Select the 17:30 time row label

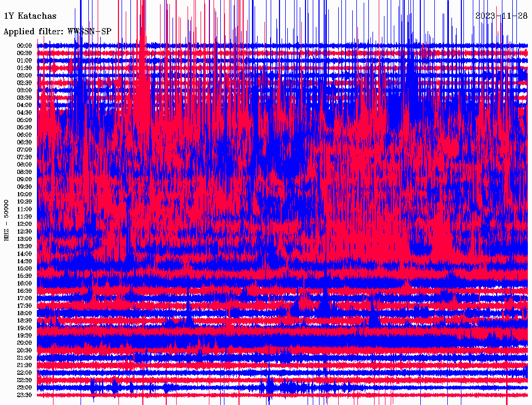pos(24,306)
